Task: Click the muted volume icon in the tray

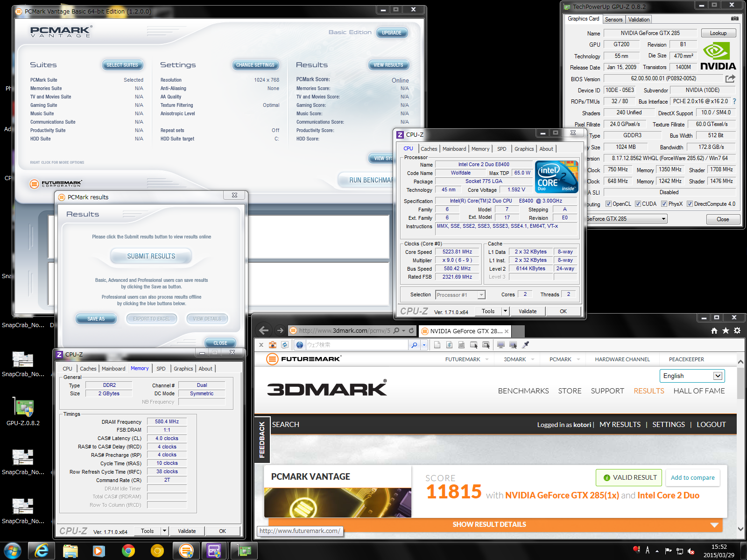Action: tap(691, 551)
